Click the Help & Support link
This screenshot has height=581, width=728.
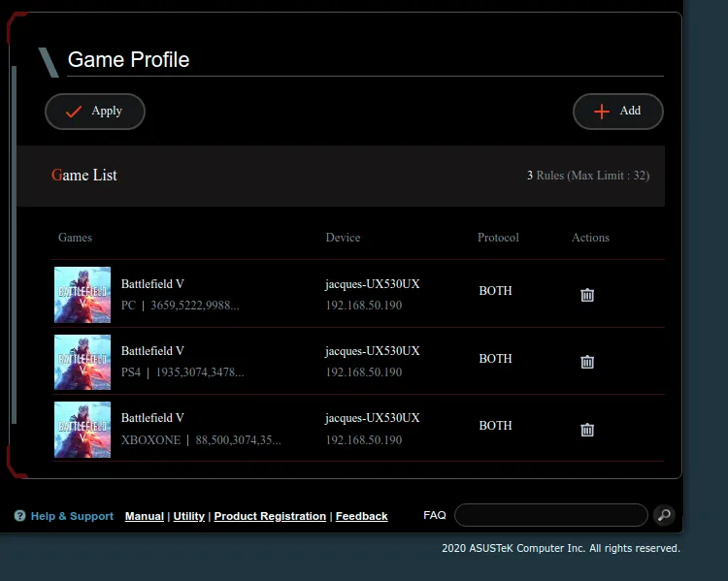[72, 516]
